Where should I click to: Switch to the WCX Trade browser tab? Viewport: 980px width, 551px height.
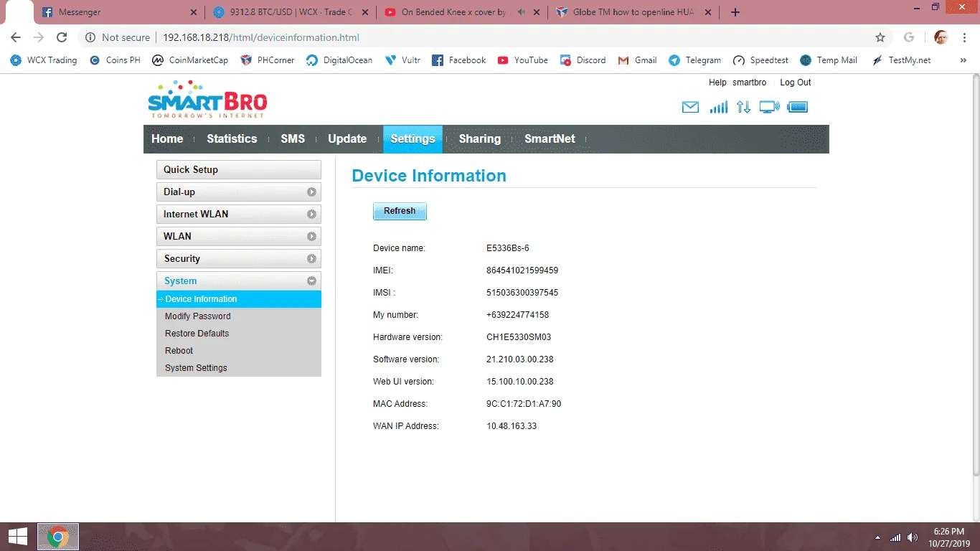[291, 12]
